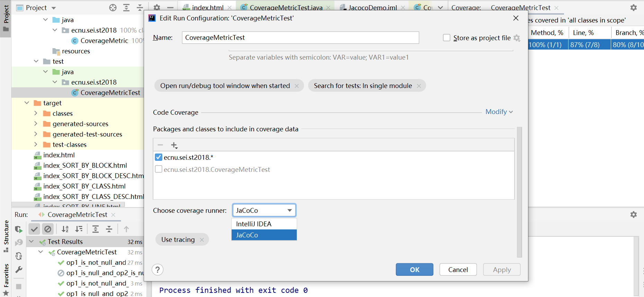Screen dimensions: 644x297
Task: Confirm dialog with OK
Action: [x=414, y=270]
